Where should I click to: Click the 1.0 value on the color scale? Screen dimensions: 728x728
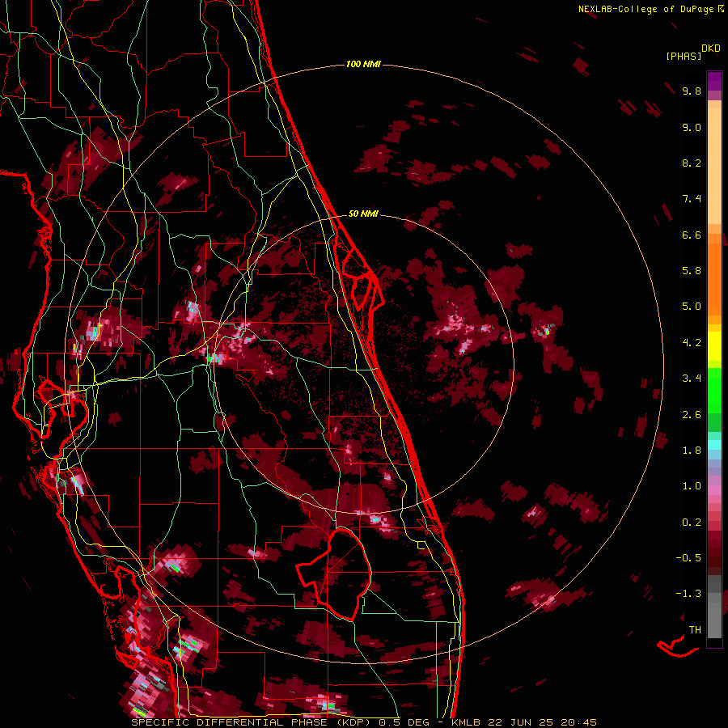point(692,486)
